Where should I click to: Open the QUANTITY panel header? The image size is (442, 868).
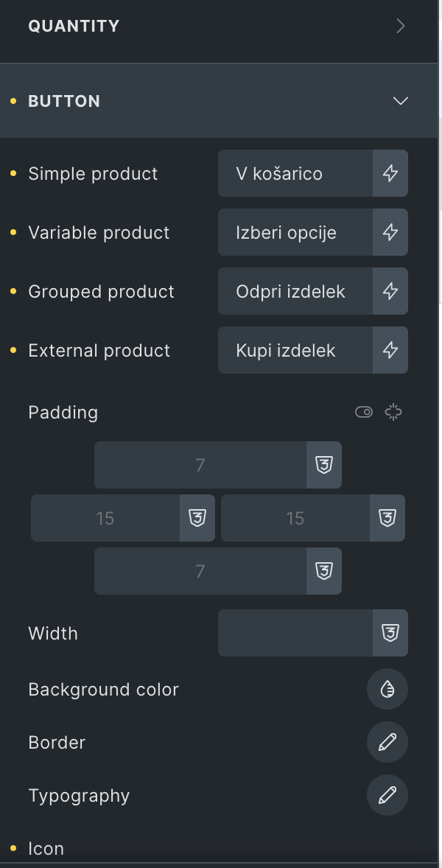pos(74,26)
